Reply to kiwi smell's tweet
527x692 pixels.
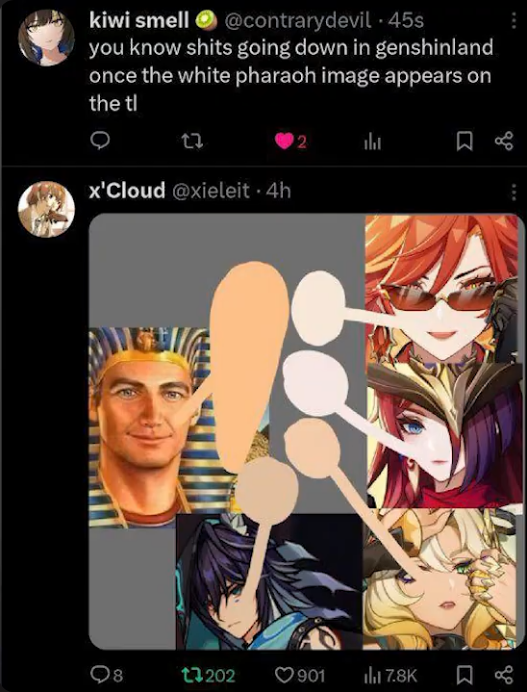click(x=100, y=141)
